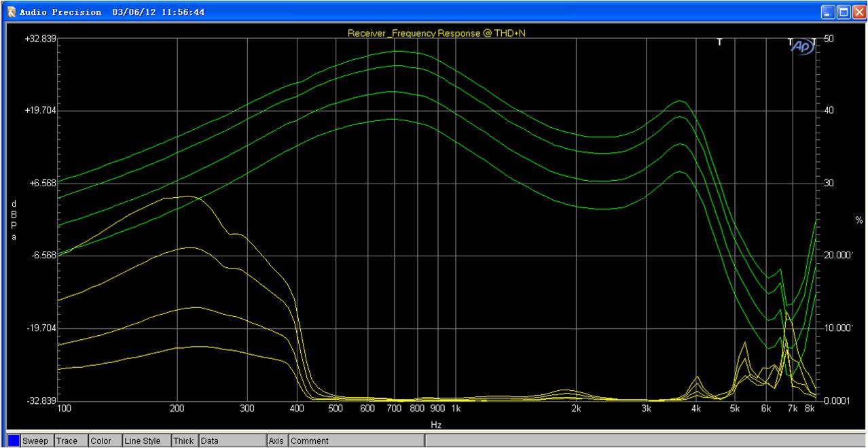
Task: Click the 400 frequency axis tick label
Action: [x=297, y=409]
